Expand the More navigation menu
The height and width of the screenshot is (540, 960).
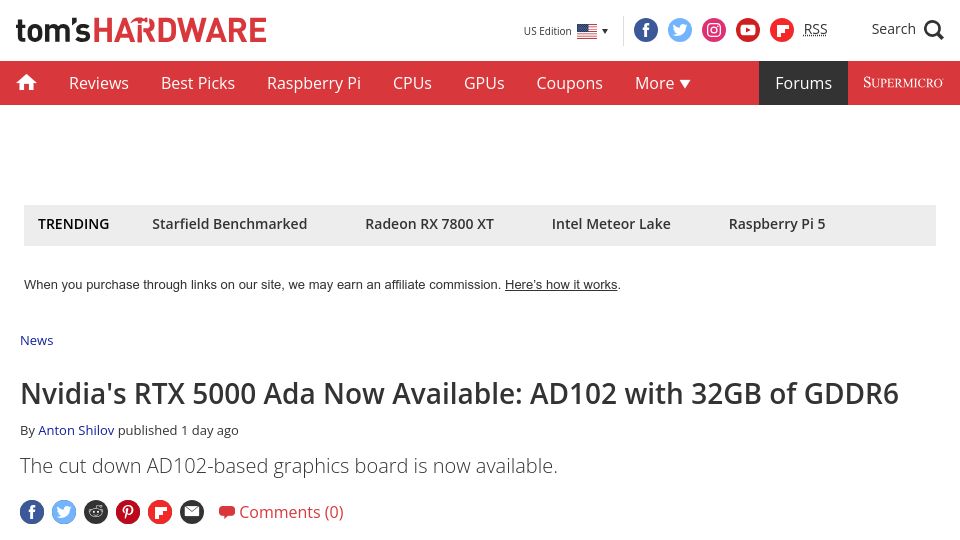662,83
